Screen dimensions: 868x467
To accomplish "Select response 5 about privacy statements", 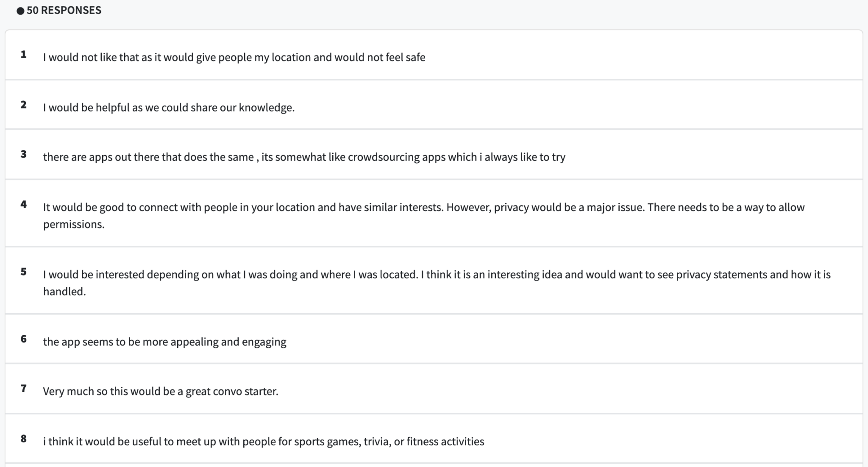I will pyautogui.click(x=437, y=275).
